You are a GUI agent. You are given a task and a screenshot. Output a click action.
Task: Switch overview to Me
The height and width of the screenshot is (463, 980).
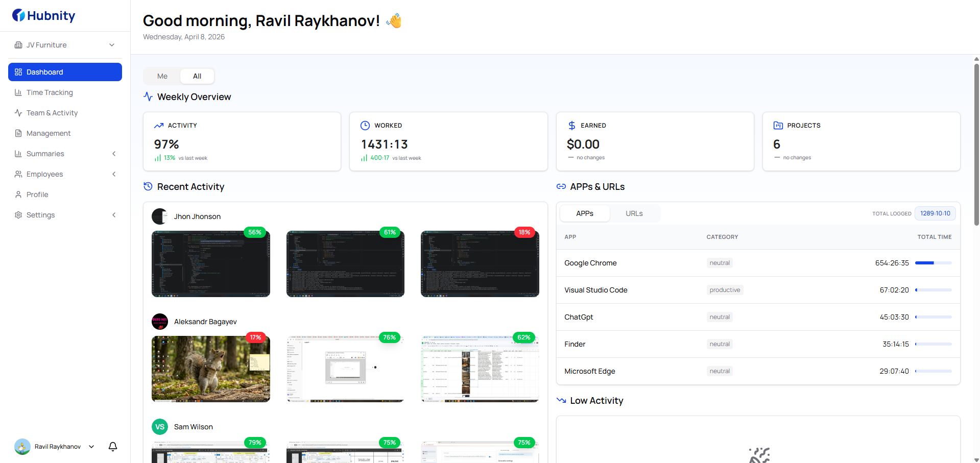click(x=162, y=76)
